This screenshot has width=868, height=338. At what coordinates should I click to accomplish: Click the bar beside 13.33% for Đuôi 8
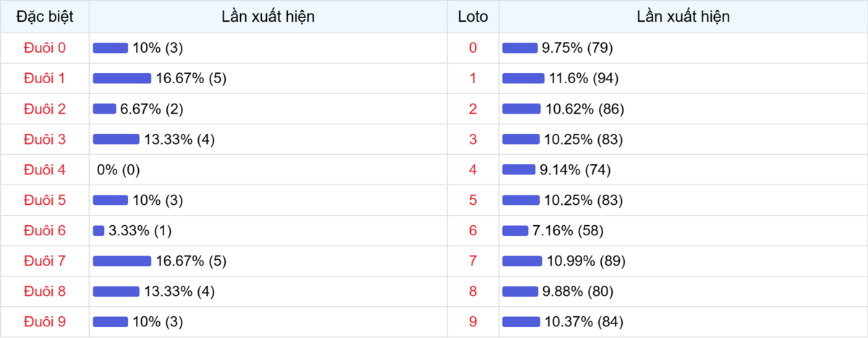point(116,291)
